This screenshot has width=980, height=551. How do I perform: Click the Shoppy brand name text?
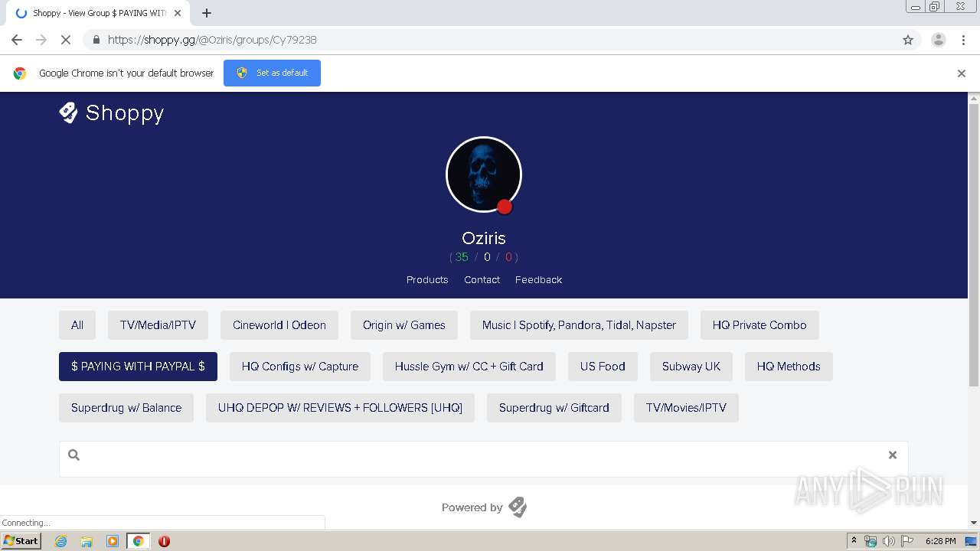click(x=125, y=113)
